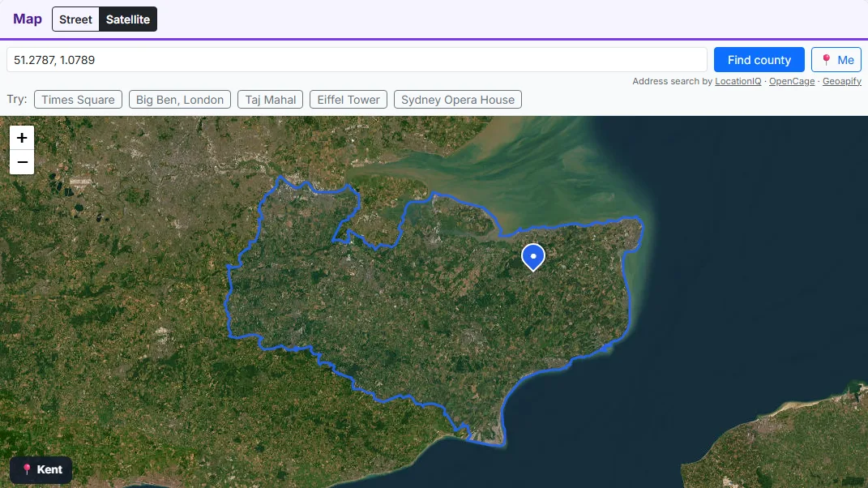868x488 pixels.
Task: Open the Geoapify link
Action: 842,81
